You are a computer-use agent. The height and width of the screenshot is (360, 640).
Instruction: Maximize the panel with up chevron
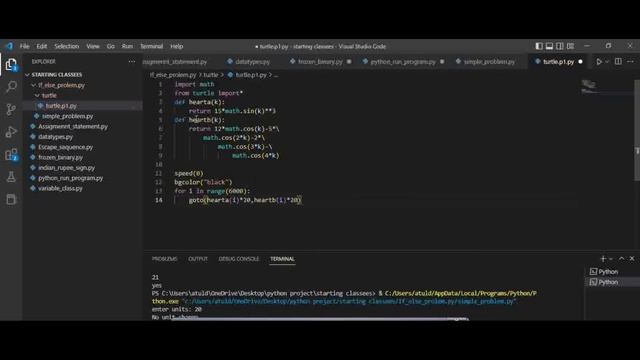621,259
